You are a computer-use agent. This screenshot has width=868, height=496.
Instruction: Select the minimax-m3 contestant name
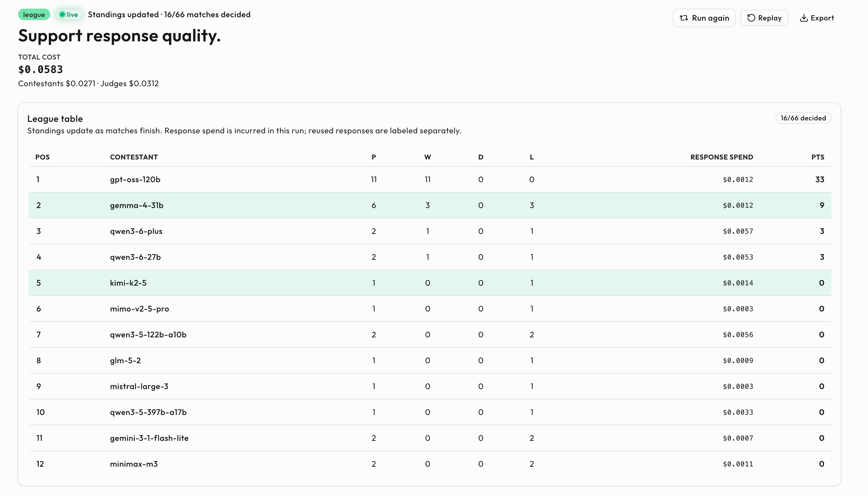[134, 464]
